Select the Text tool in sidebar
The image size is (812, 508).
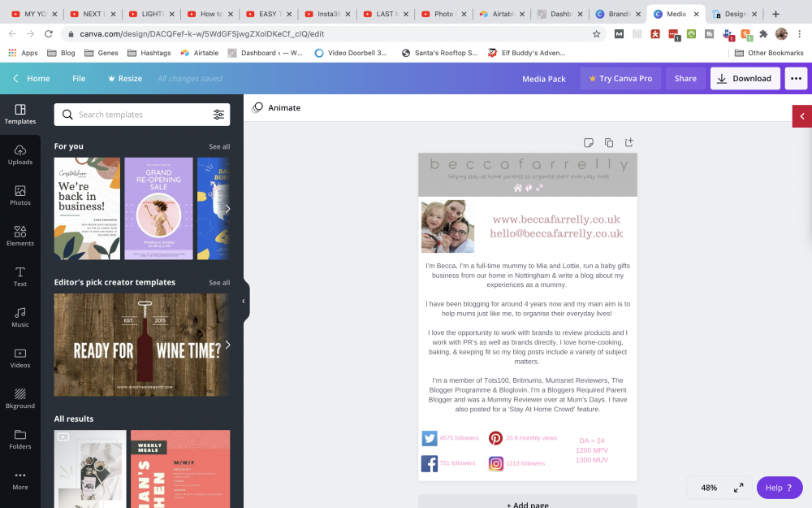point(20,276)
